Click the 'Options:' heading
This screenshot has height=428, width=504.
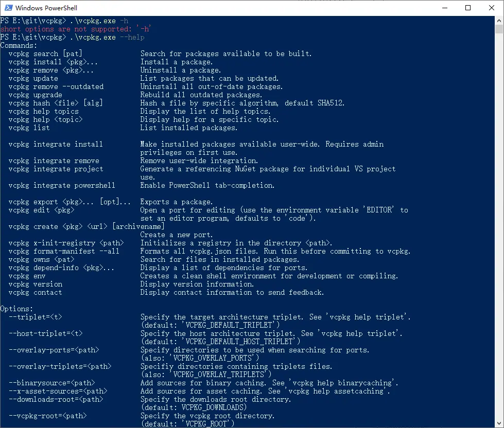[x=16, y=309]
